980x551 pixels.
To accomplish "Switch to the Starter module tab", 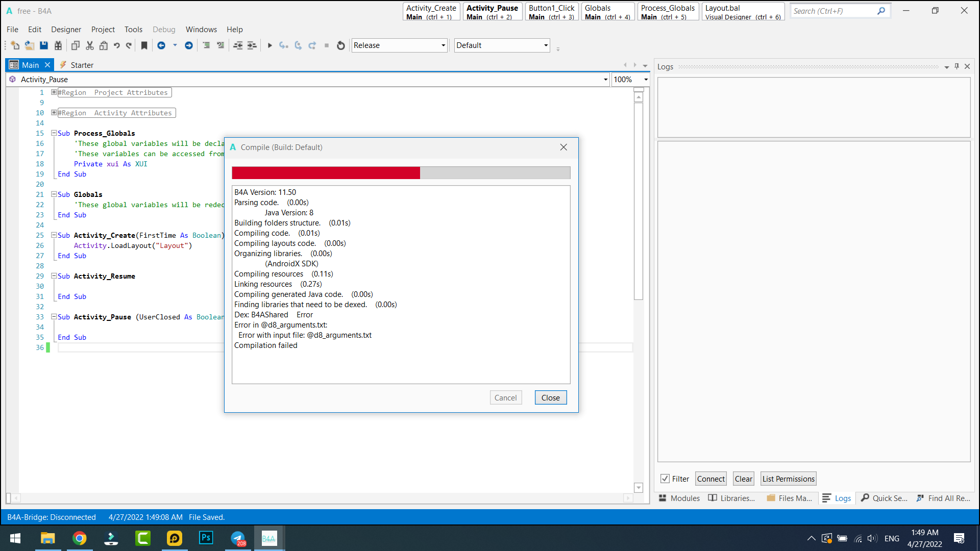I will [82, 65].
